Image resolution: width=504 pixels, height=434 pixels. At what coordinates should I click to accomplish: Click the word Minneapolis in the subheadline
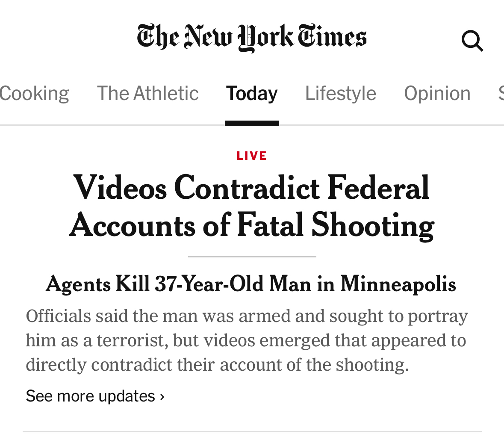point(398,284)
